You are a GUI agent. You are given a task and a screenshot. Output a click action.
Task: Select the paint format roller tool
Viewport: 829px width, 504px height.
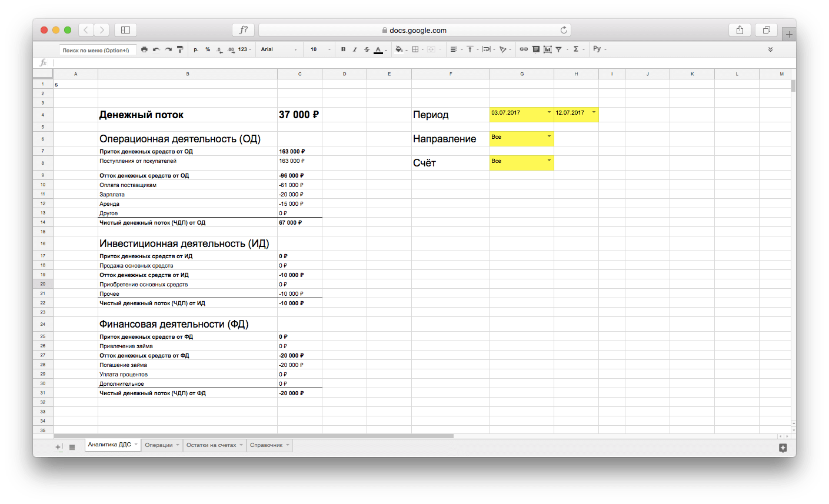tap(180, 49)
